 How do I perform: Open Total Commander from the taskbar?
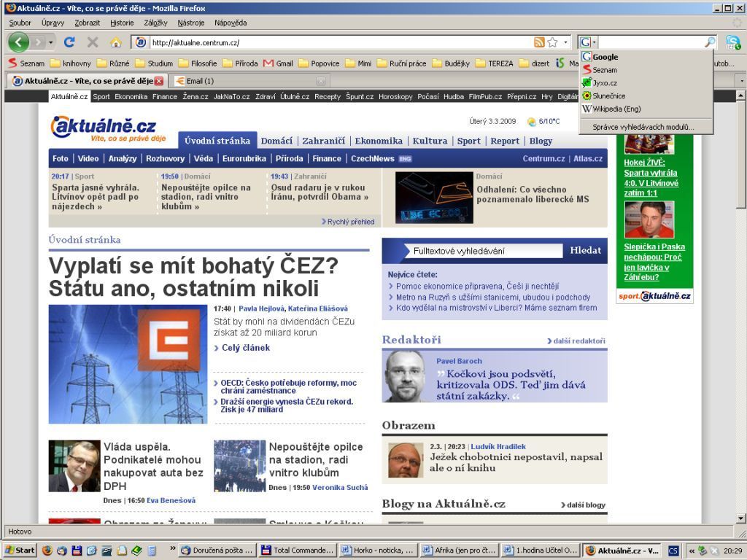coord(298,551)
